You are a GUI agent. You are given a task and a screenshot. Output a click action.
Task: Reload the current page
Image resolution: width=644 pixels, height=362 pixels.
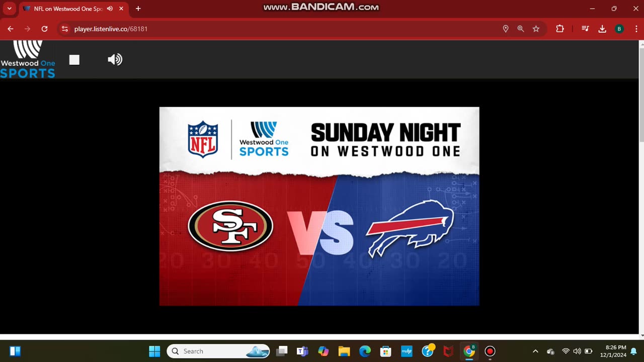[44, 29]
